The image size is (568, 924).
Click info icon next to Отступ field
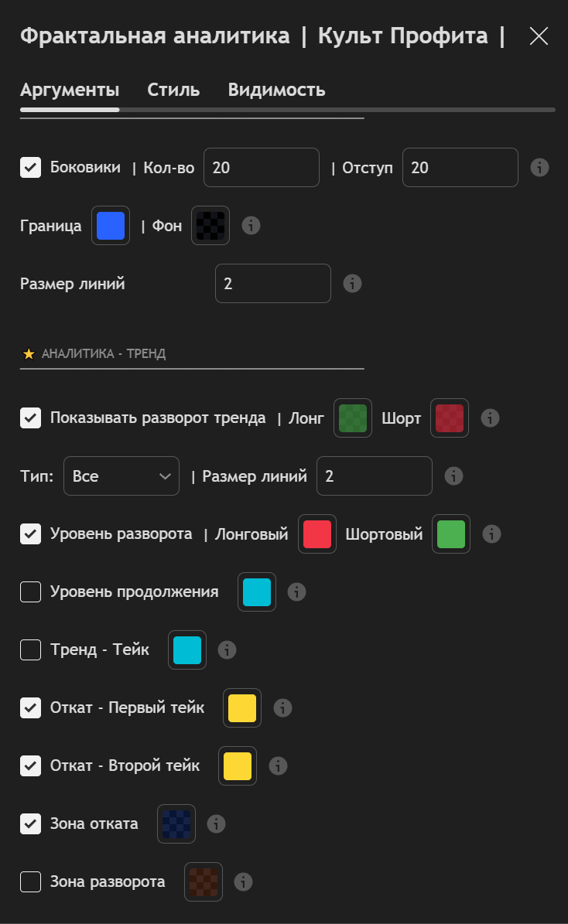click(x=540, y=167)
